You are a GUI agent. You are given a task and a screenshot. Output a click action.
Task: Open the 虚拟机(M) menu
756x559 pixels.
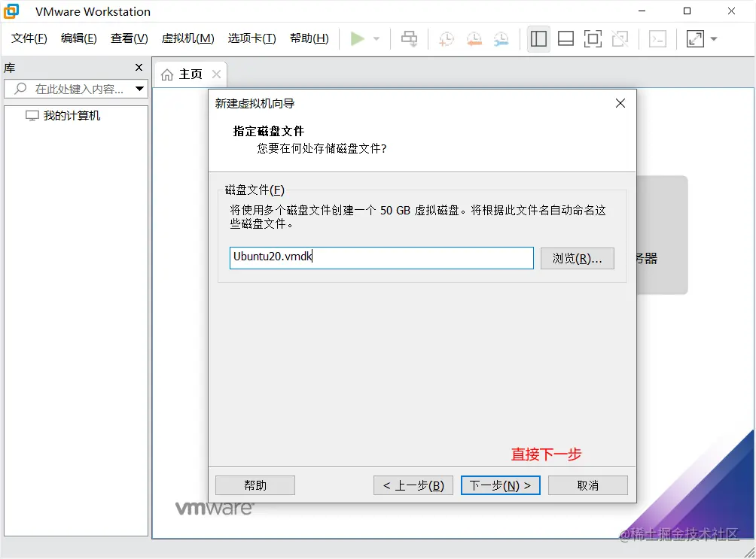pyautogui.click(x=188, y=38)
